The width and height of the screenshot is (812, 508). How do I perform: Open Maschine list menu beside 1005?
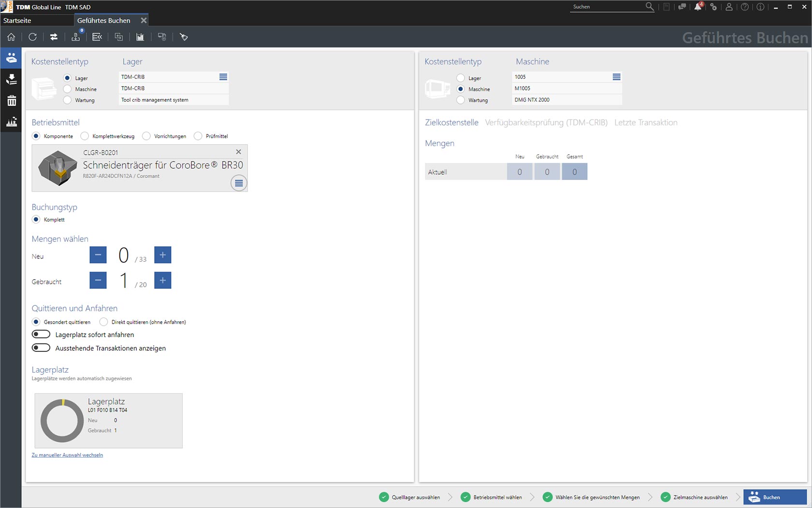pos(617,77)
